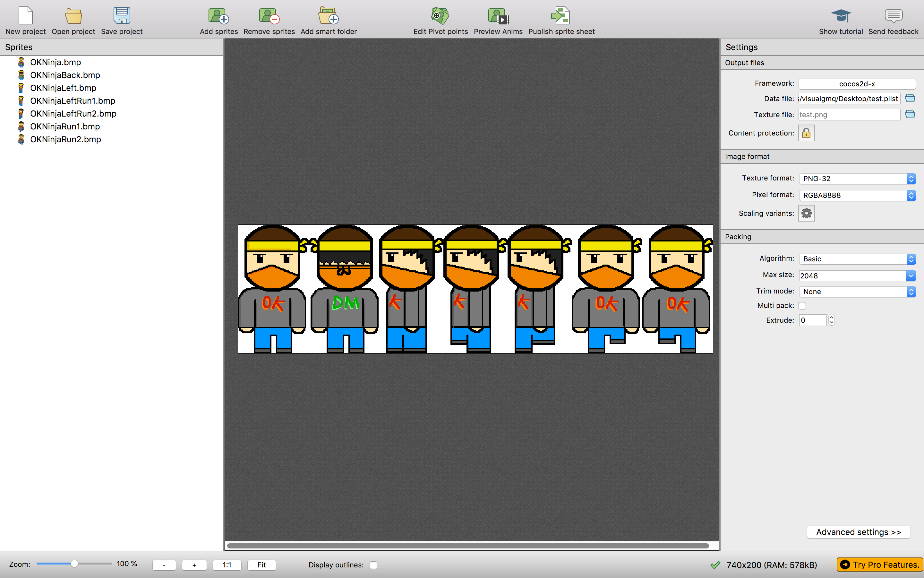The image size is (924, 578).
Task: Click the zoom in plus button
Action: pos(194,565)
